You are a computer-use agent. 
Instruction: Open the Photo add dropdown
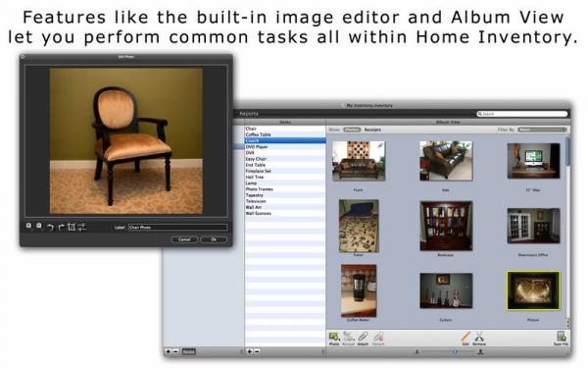click(334, 338)
